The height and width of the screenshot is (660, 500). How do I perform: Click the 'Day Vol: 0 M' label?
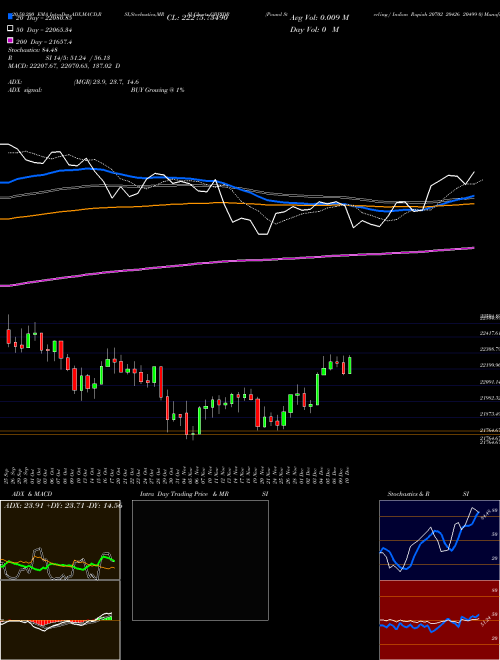(314, 30)
